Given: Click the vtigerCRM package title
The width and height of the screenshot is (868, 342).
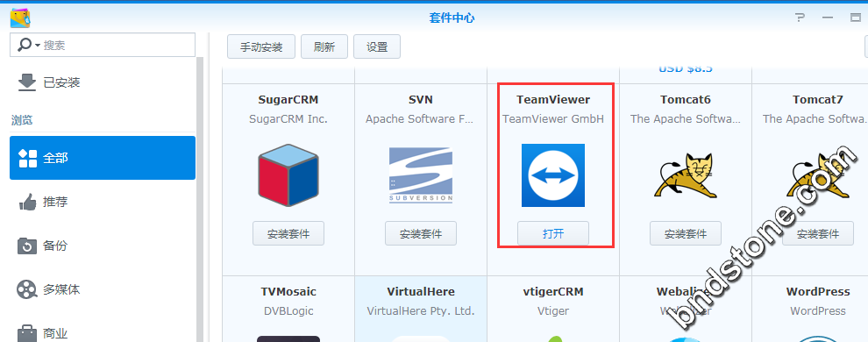Looking at the screenshot, I should point(553,292).
